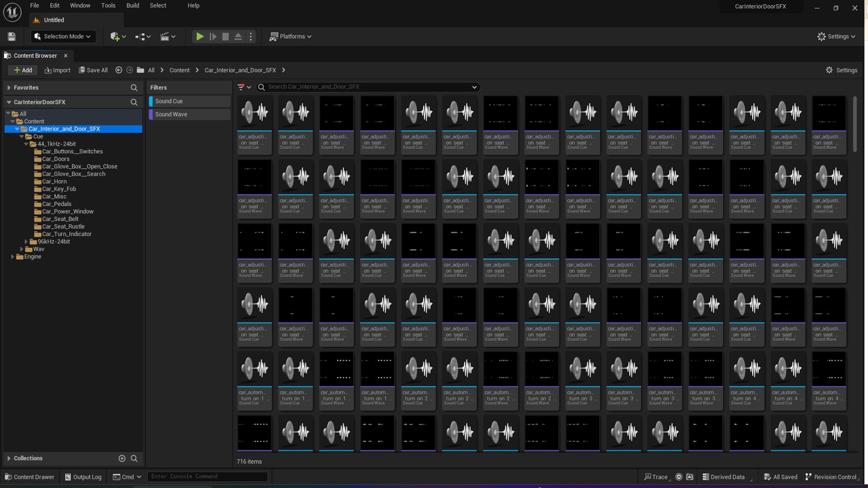This screenshot has height=488, width=868.
Task: Click the Enter Console Command field
Action: (208, 476)
